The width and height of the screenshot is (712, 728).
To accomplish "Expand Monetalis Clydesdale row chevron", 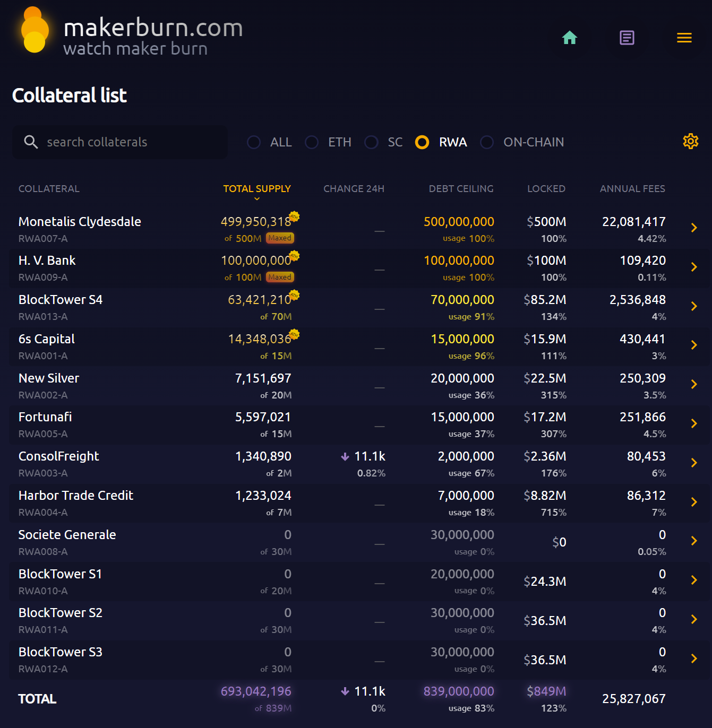I will [x=694, y=228].
